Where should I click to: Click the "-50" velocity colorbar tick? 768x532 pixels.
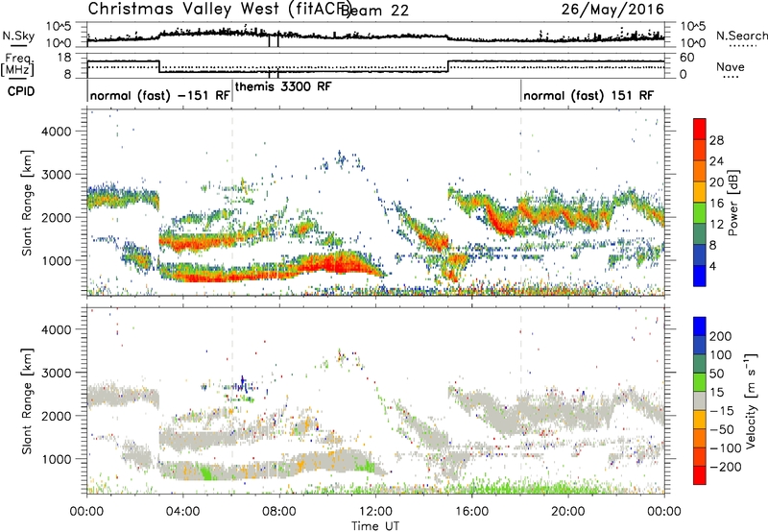tap(721, 429)
